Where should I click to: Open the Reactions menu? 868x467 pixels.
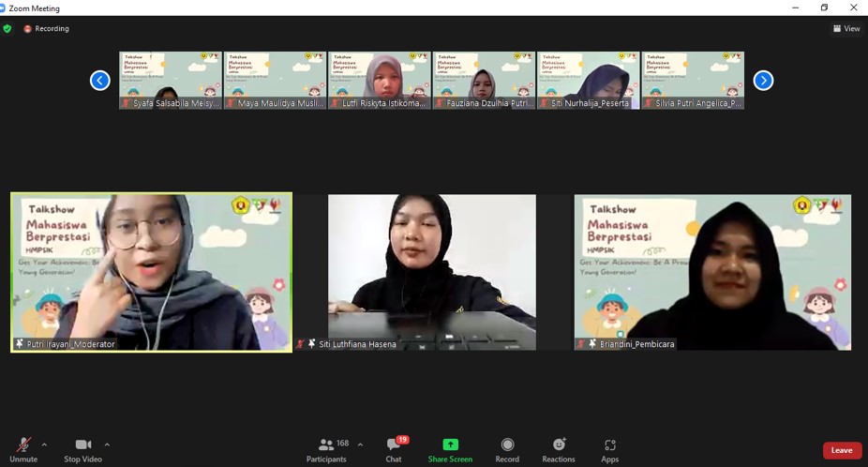click(x=559, y=449)
